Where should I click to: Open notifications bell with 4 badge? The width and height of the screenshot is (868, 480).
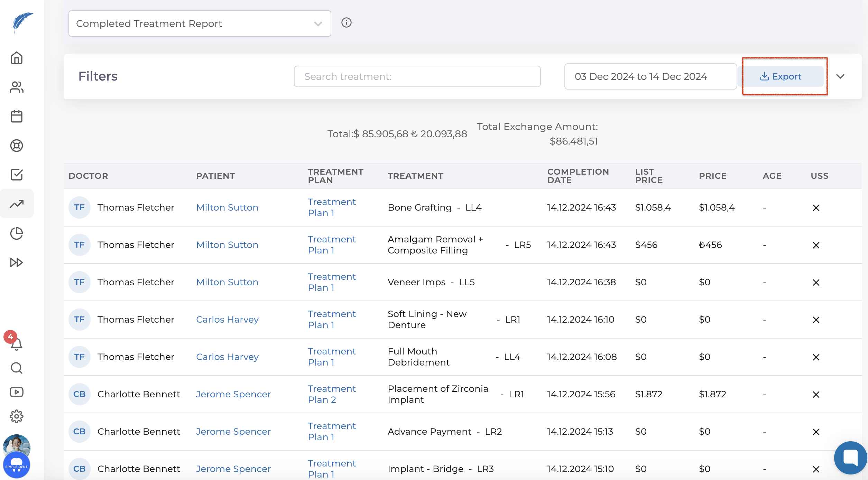click(16, 343)
